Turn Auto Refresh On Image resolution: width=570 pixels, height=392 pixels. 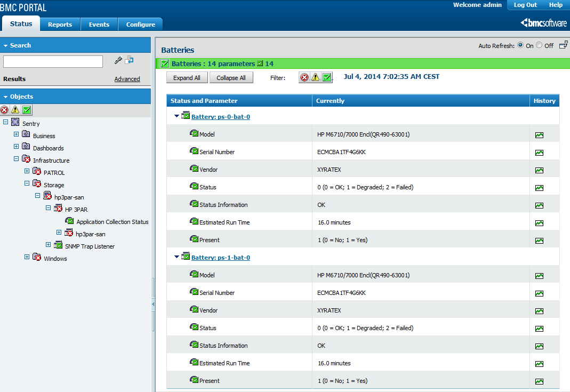pyautogui.click(x=520, y=45)
